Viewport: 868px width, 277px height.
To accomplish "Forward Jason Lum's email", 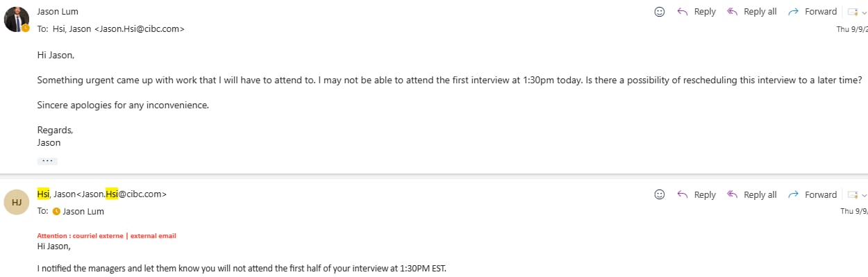I will coord(812,12).
